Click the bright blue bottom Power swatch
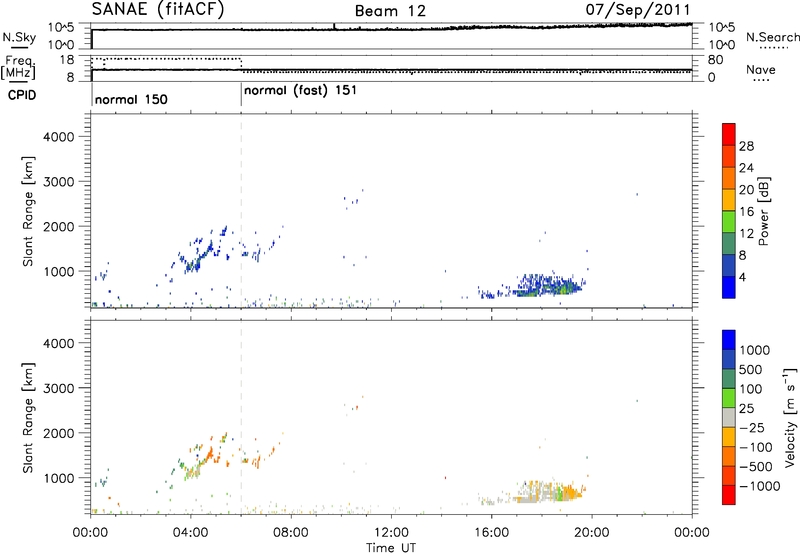Image resolution: width=800 pixels, height=554 pixels. pos(729,287)
